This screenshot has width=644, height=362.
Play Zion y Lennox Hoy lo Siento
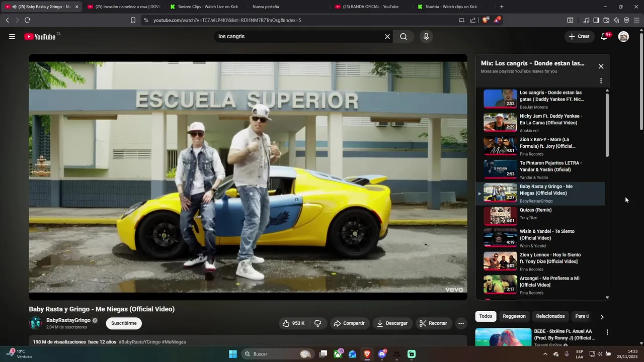pyautogui.click(x=540, y=261)
